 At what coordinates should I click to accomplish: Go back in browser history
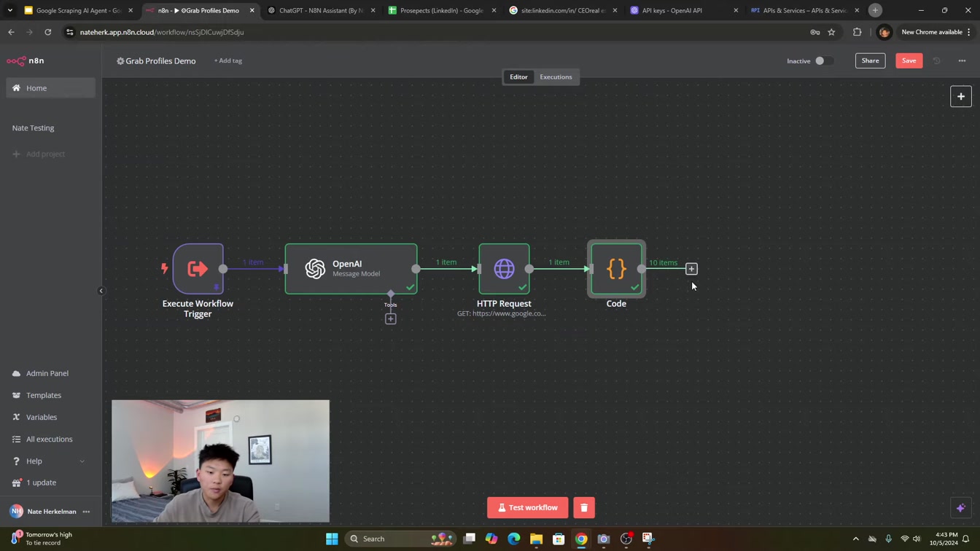[x=11, y=32]
